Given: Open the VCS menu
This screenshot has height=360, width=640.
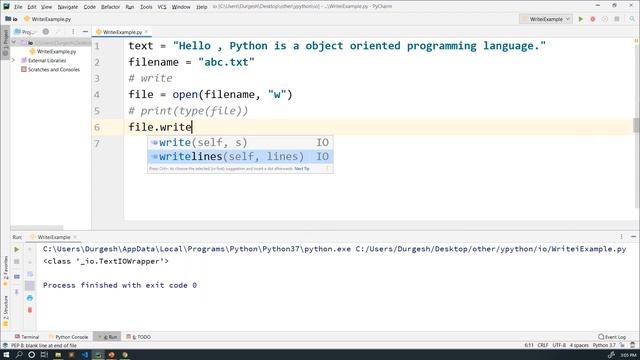Looking at the screenshot, I should 162,7.
